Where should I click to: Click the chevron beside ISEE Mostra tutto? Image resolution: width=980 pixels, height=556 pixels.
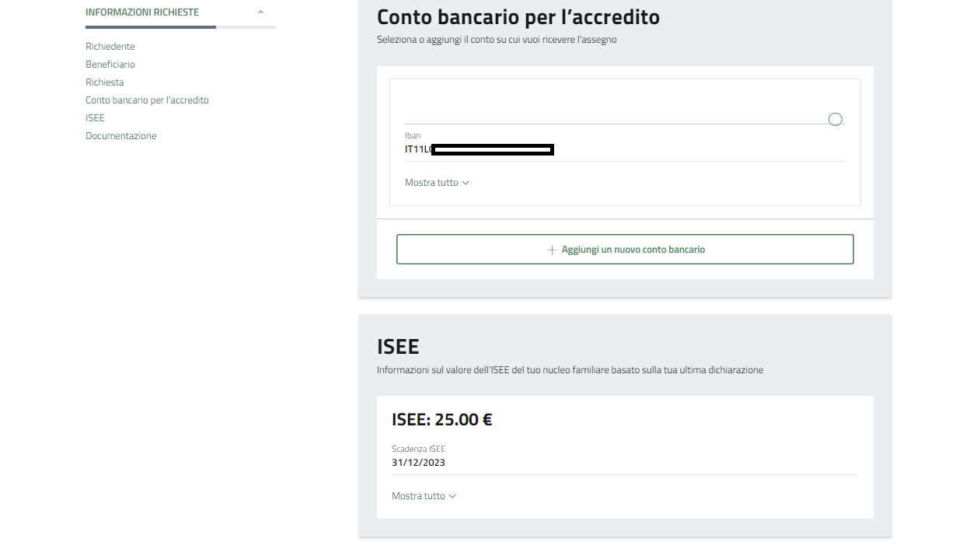coord(452,496)
